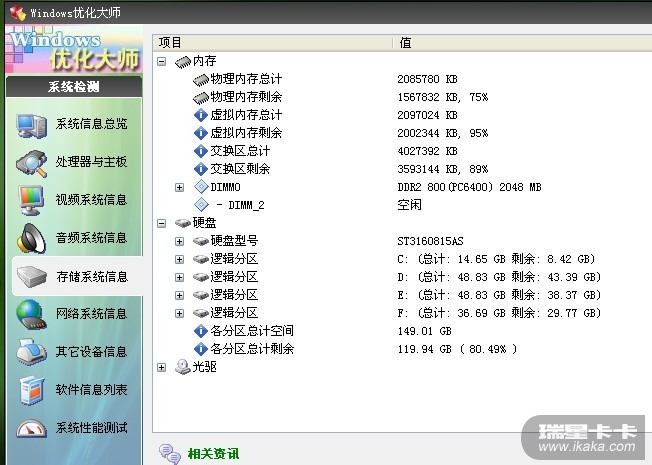652x465 pixels.
Task: Select the 音频系统信息 label
Action: (91, 238)
